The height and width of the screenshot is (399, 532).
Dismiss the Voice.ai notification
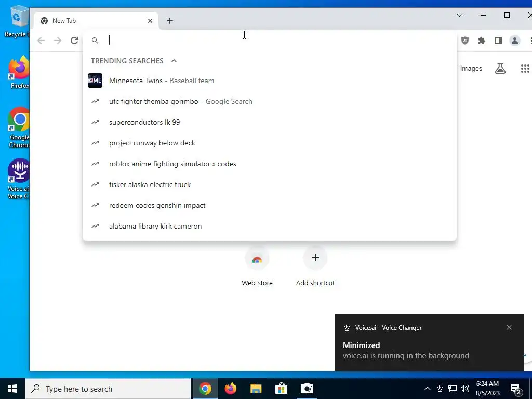509,327
